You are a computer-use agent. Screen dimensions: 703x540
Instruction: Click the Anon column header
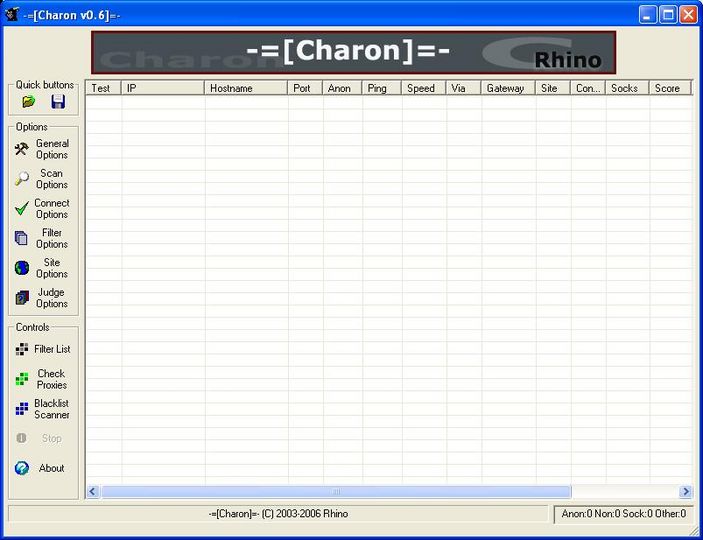342,88
